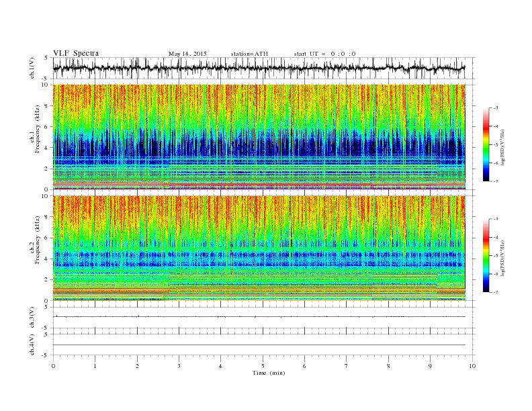
Task: Click the ch.2 spectrogram color scale bar
Action: pos(486,256)
